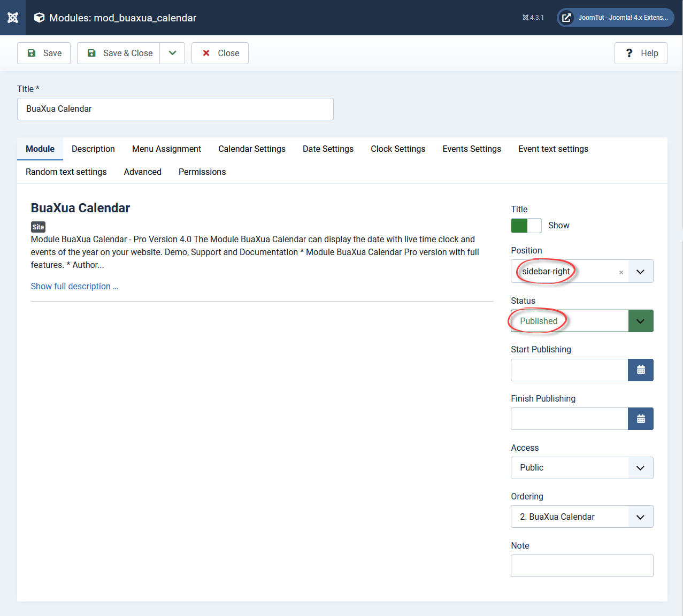Image resolution: width=683 pixels, height=616 pixels.
Task: Open the Events Settings tab
Action: click(x=472, y=149)
